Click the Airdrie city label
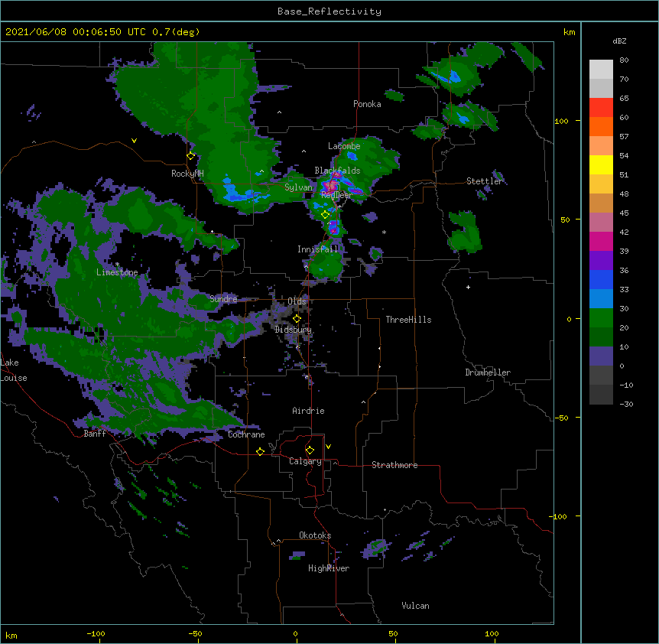Screen dimensions: 659x644 (x=309, y=411)
